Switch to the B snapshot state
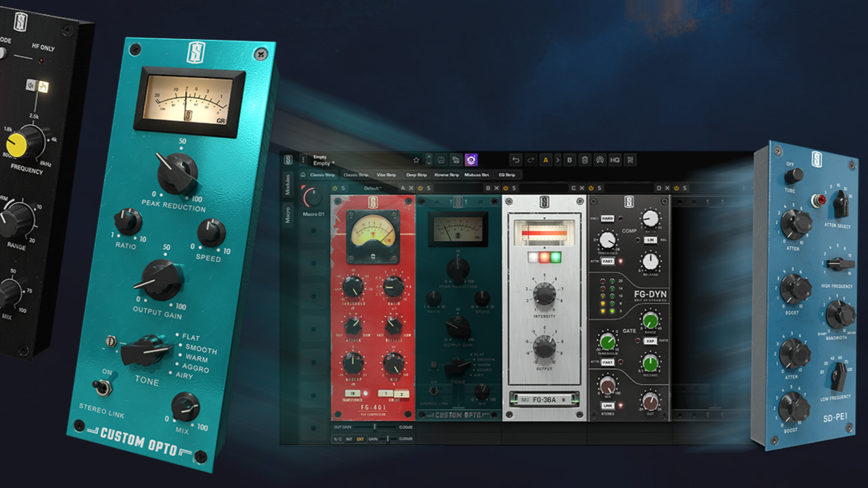This screenshot has height=488, width=868. point(569,160)
